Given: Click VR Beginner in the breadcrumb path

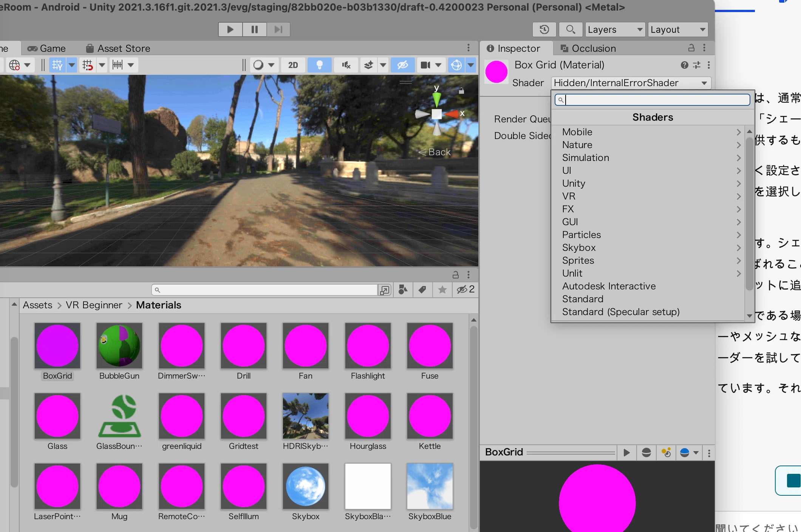Looking at the screenshot, I should 94,305.
